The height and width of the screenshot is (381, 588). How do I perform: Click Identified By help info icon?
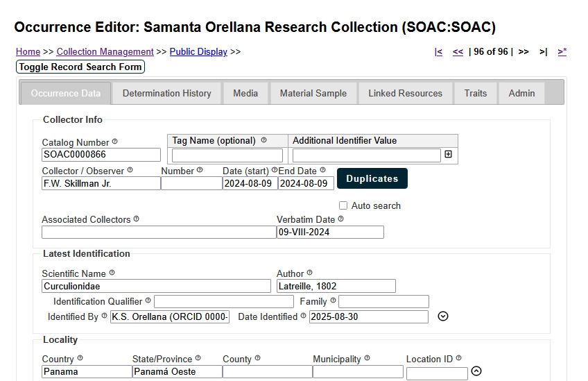105,316
